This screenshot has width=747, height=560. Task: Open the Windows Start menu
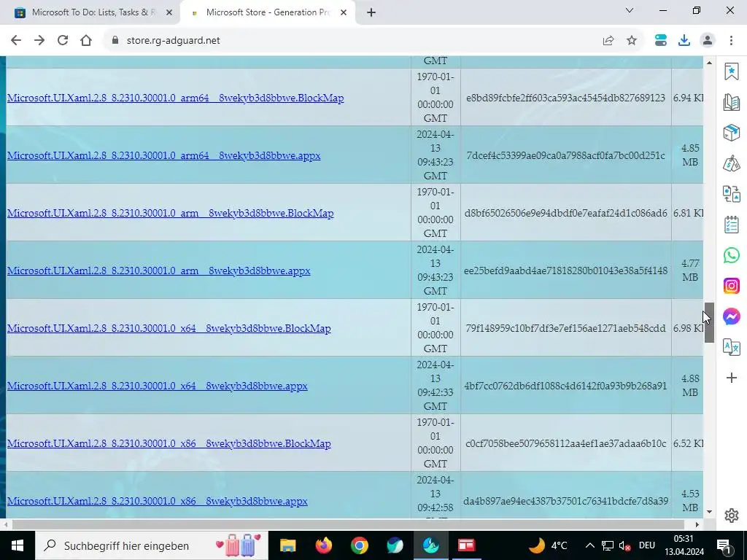pos(18,545)
